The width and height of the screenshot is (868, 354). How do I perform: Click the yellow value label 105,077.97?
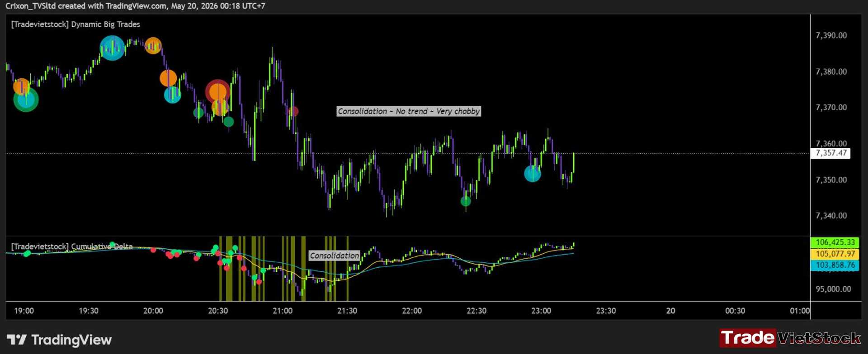pos(835,254)
